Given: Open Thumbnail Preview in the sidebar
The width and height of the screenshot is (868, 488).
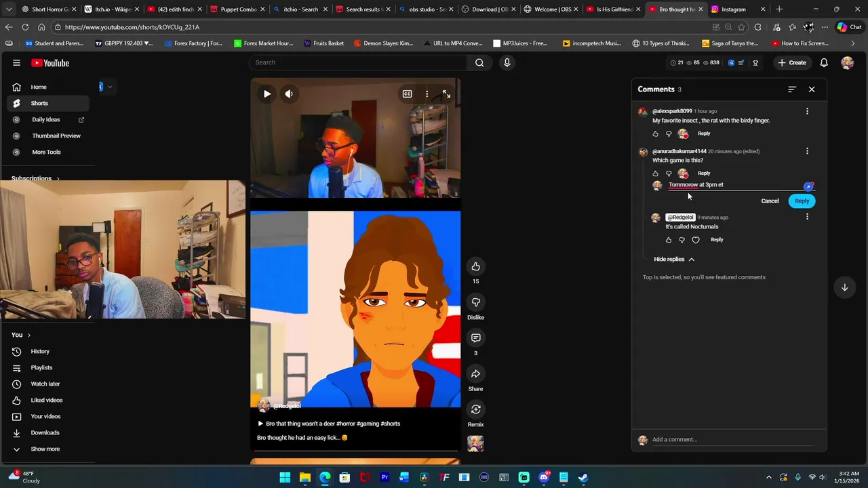Looking at the screenshot, I should (x=48, y=136).
